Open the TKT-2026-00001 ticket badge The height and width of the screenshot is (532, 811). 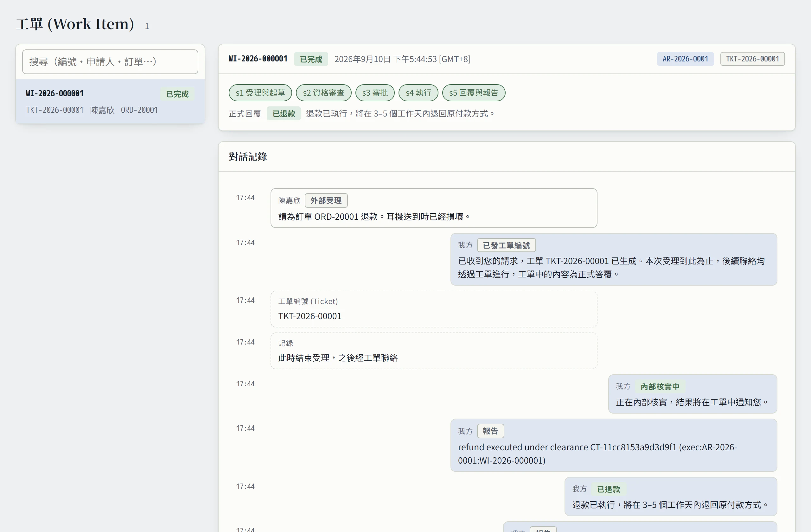click(752, 59)
